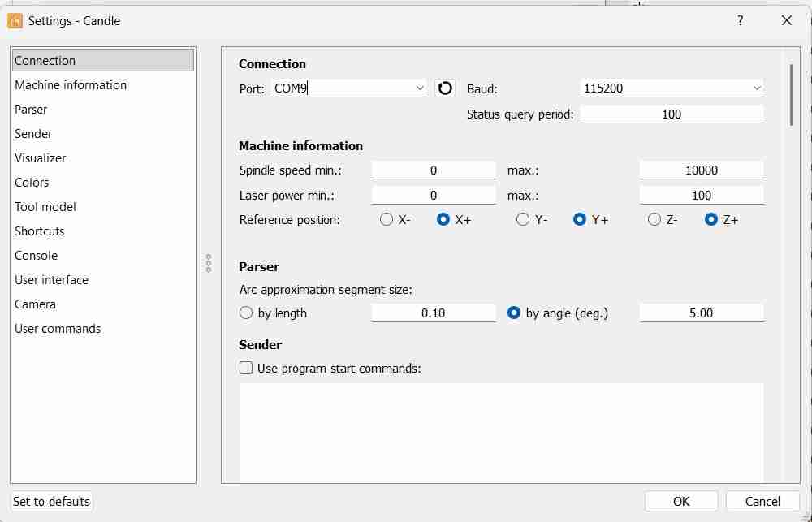Open the Camera settings section

(35, 304)
